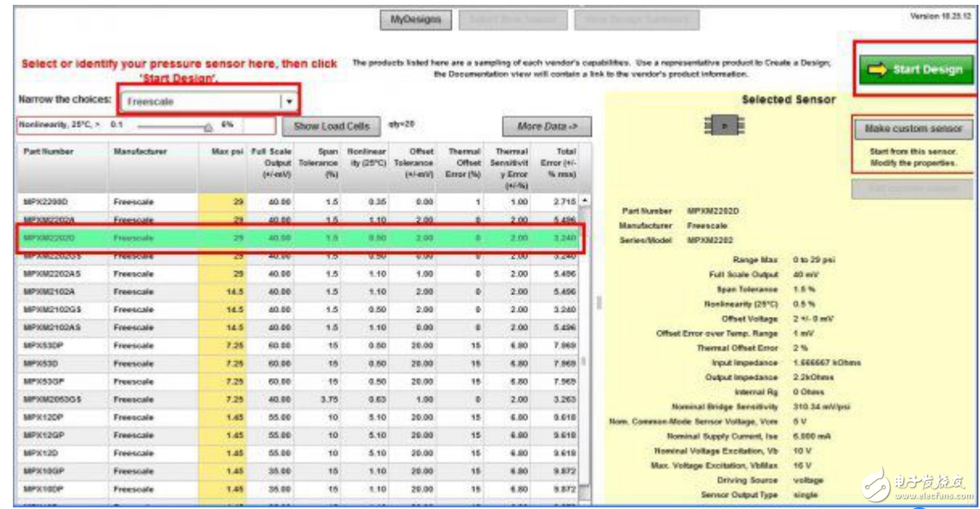
Task: Click the table scrollbar up arrow
Action: point(584,199)
